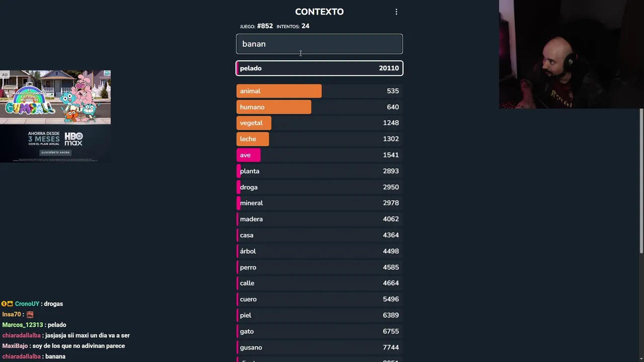644x362 pixels.
Task: Click the emote in Insa70's message
Action: click(30, 314)
